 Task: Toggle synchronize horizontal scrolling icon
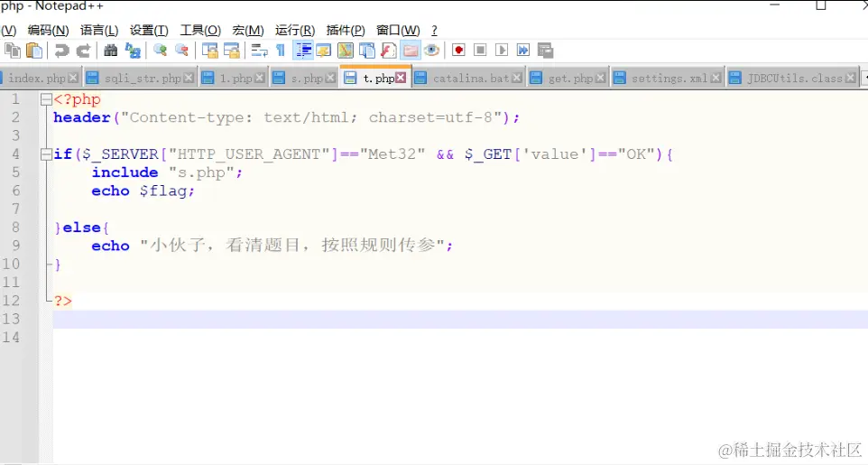pos(231,51)
